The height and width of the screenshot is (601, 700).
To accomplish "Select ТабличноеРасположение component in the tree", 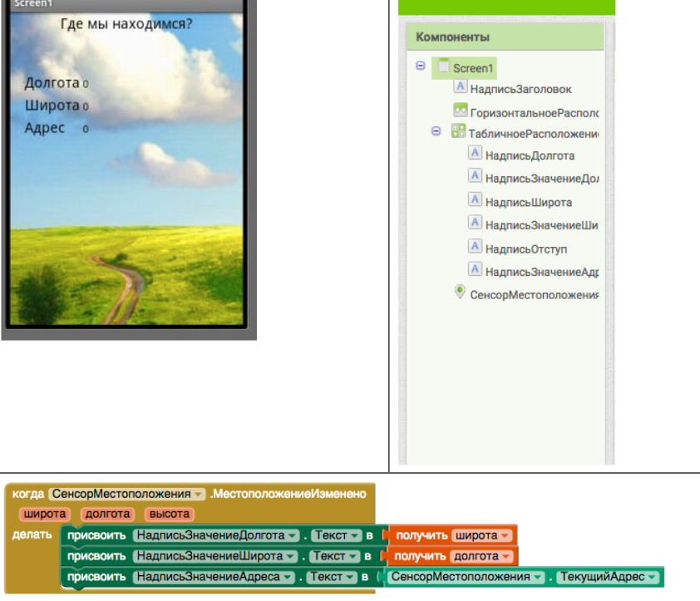I will point(534,134).
